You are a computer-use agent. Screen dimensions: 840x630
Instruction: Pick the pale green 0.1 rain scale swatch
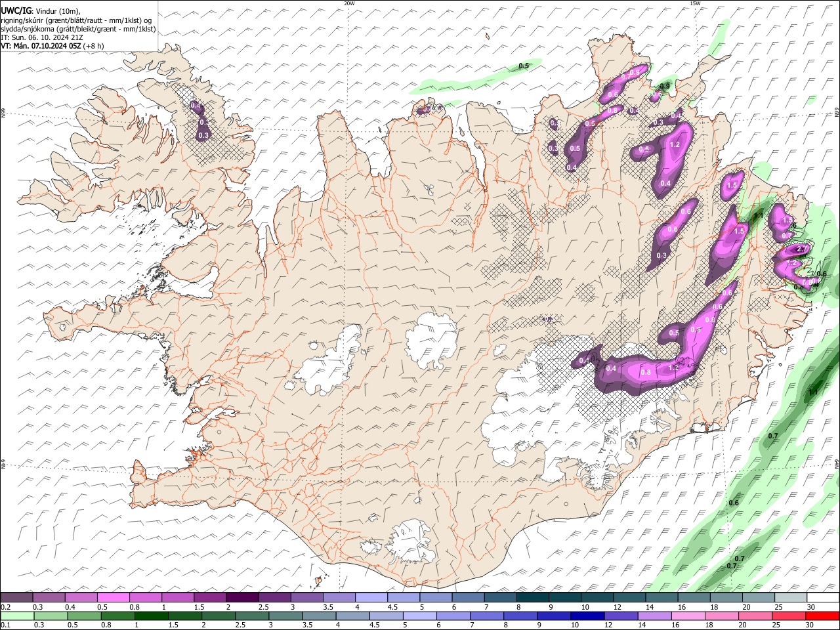point(17,616)
